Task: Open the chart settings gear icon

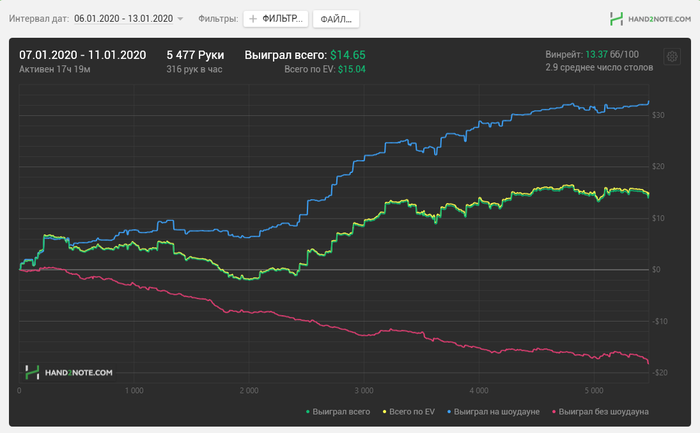Action: click(672, 57)
